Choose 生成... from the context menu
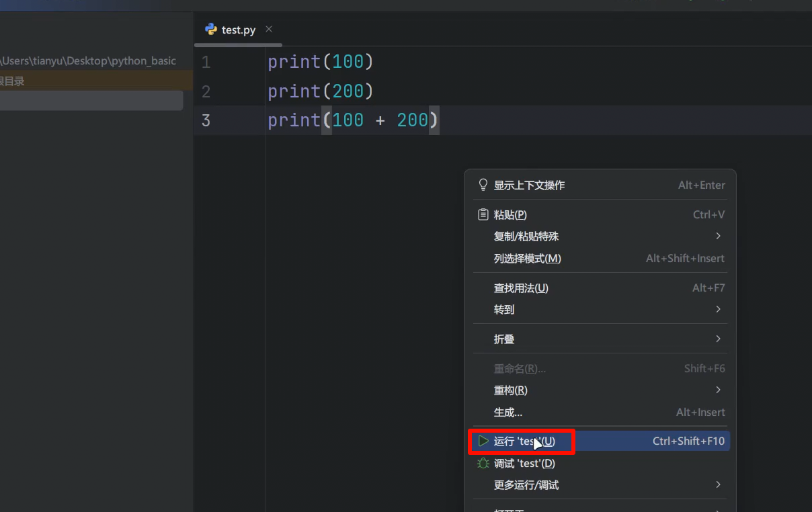 coord(600,413)
